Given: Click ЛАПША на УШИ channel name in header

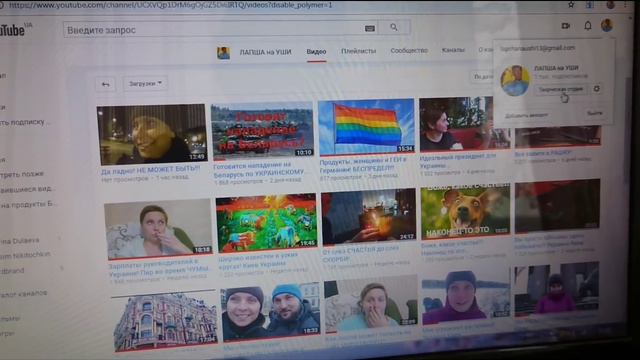Looking at the screenshot, I should [x=265, y=52].
